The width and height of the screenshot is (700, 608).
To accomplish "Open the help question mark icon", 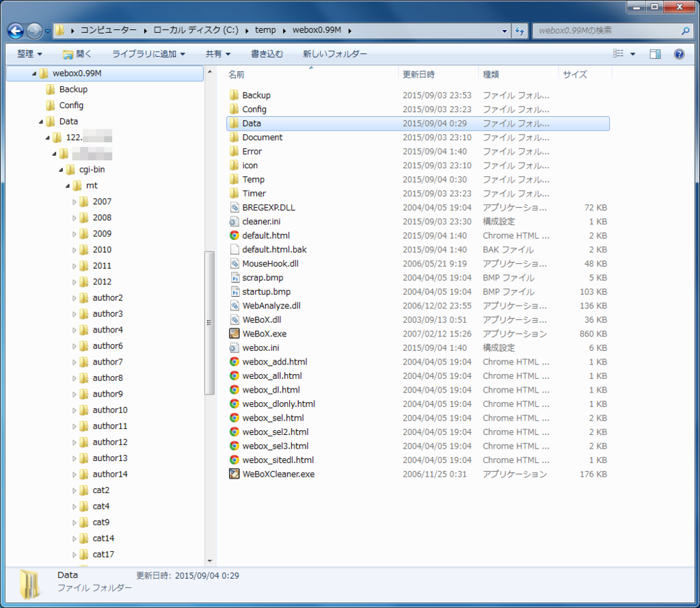I will pos(679,54).
